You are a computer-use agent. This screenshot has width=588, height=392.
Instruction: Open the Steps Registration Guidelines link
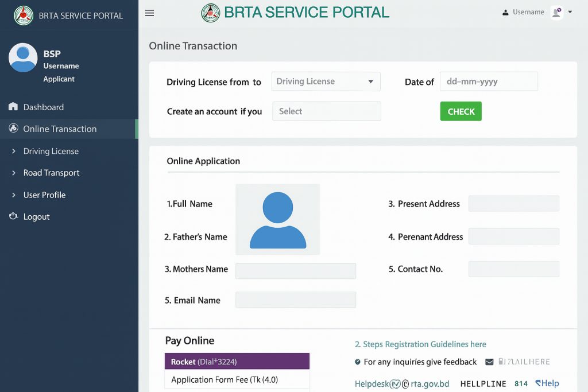pos(420,344)
